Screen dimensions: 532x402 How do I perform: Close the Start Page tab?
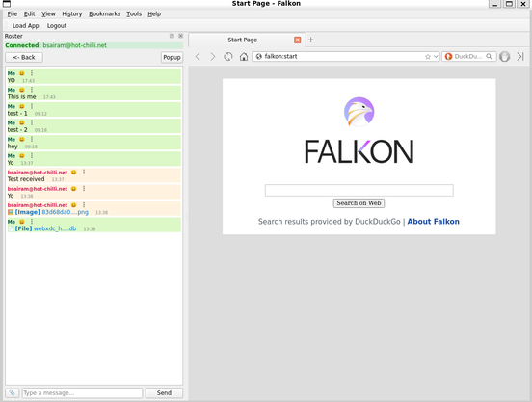[x=298, y=40]
